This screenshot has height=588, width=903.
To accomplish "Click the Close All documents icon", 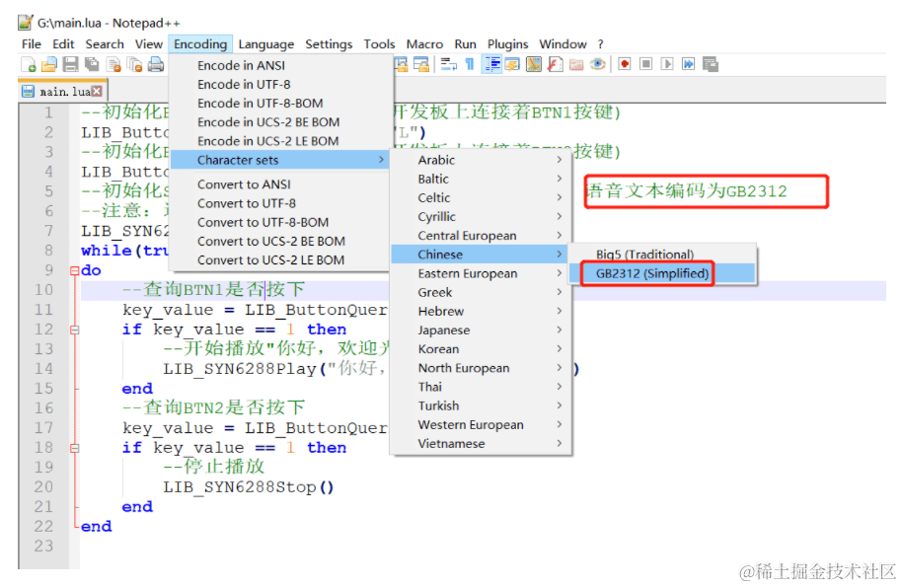I will (x=134, y=64).
